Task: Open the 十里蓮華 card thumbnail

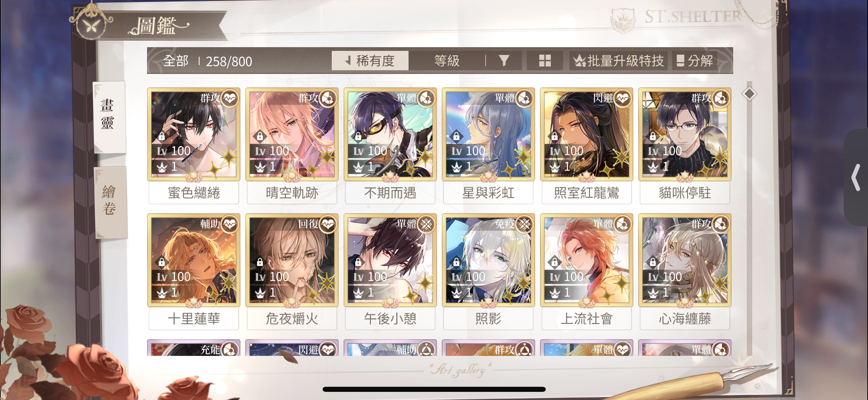Action: coord(194,260)
